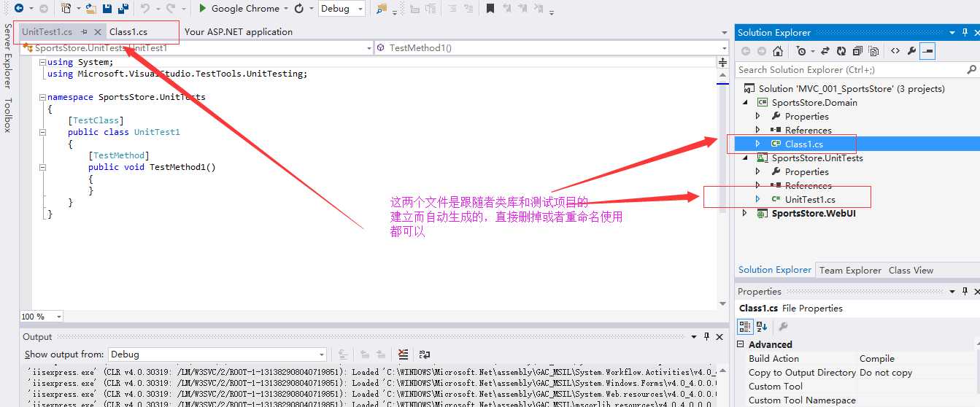Click the Navigate Backward toolbar icon
The height and width of the screenshot is (407, 980).
[18, 9]
